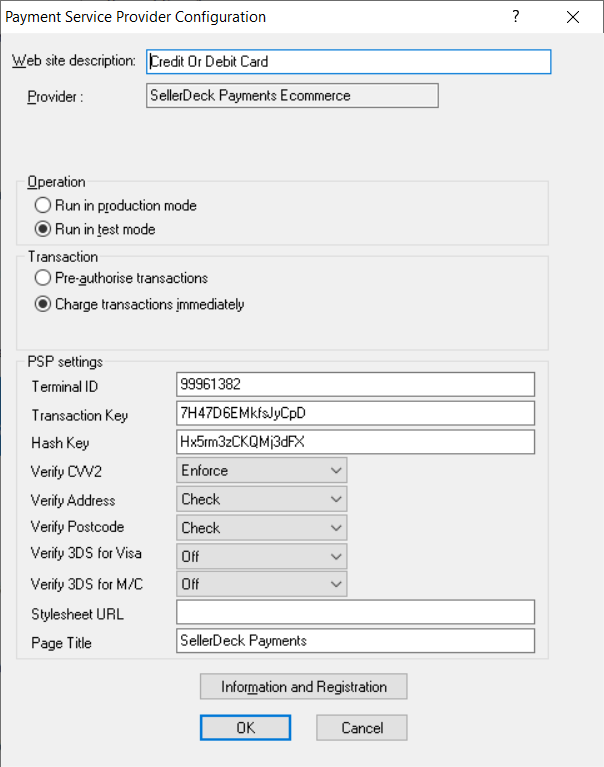Choose Pre-authorise transactions option

43,277
